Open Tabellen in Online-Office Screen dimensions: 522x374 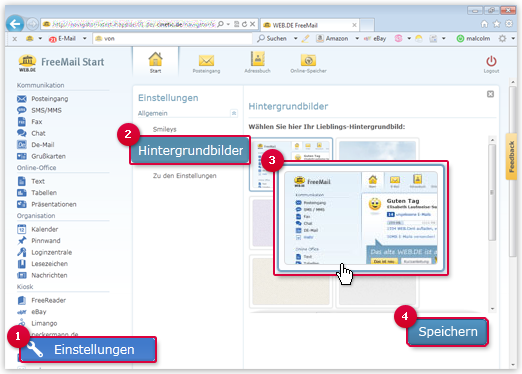point(37,193)
